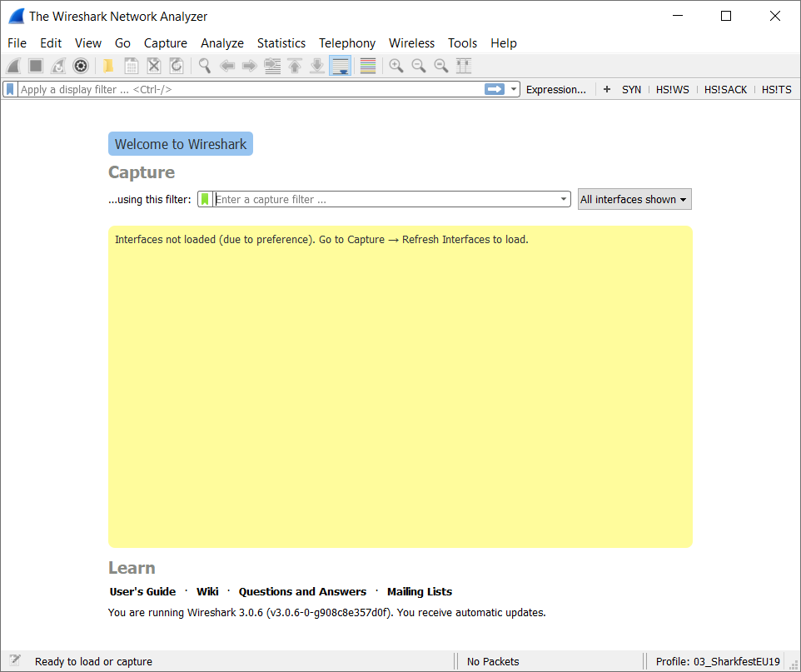
Task: Click the zoom in toolbar icon
Action: (x=396, y=66)
